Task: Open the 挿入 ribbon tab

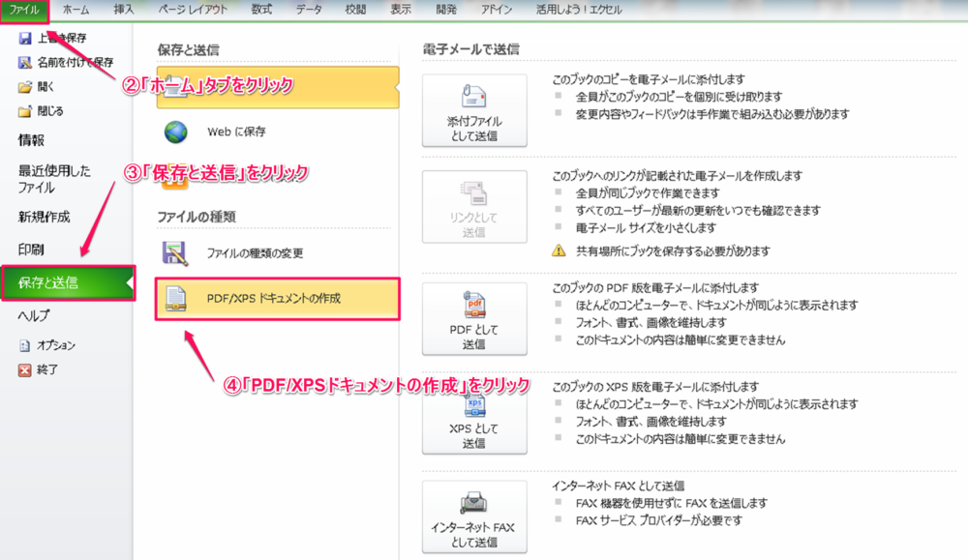Action: pyautogui.click(x=124, y=9)
